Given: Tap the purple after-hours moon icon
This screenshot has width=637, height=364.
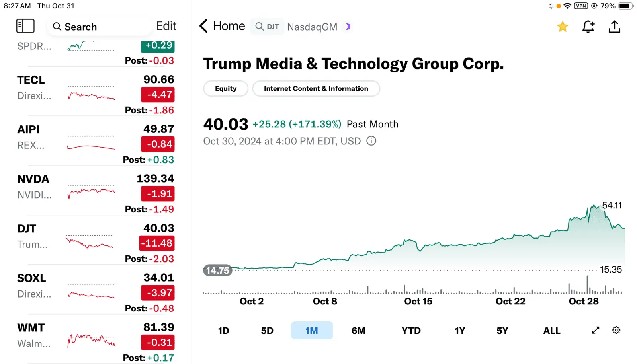Looking at the screenshot, I should pos(348,27).
